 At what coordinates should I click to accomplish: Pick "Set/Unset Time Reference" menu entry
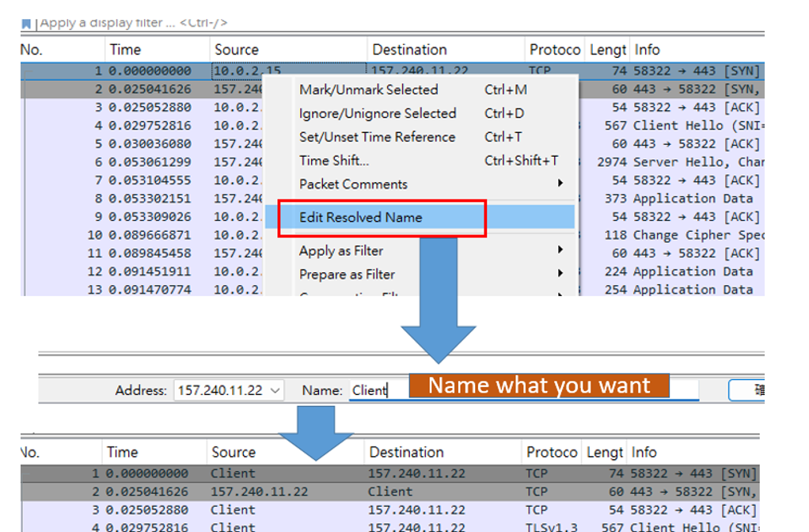click(377, 137)
